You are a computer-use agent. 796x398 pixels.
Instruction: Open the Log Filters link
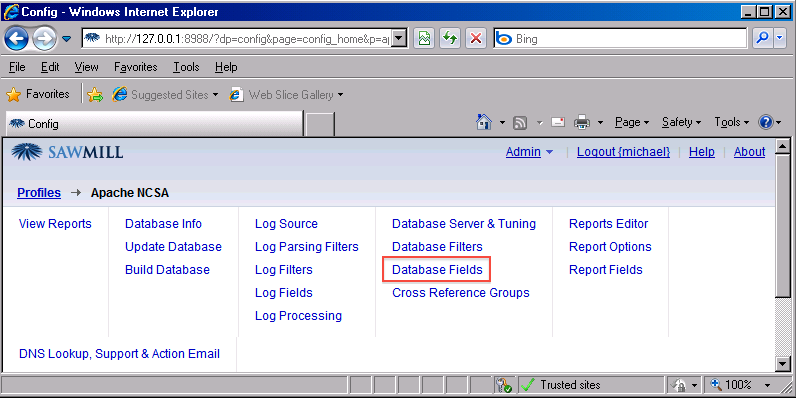(x=284, y=270)
